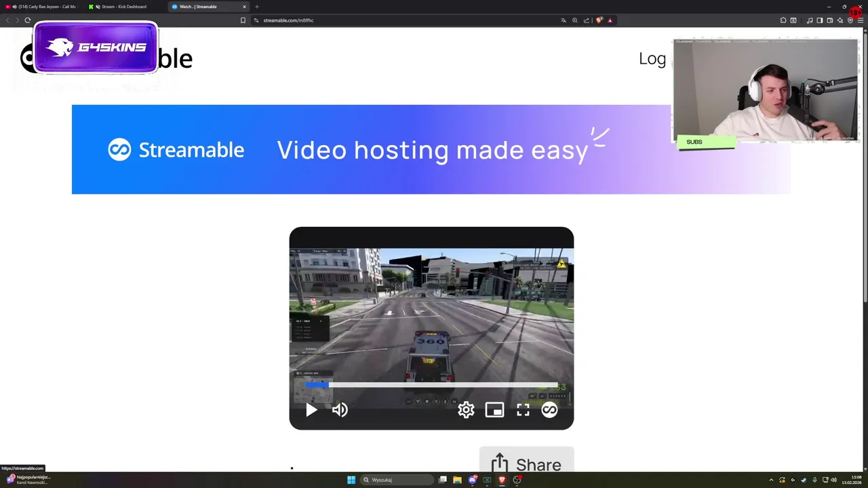Enable picture-in-picture mode
Image resolution: width=868 pixels, height=488 pixels.
(x=494, y=410)
